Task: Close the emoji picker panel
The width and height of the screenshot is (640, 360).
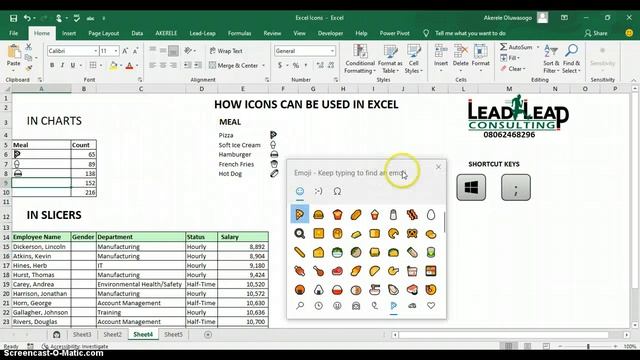Action: tap(438, 167)
